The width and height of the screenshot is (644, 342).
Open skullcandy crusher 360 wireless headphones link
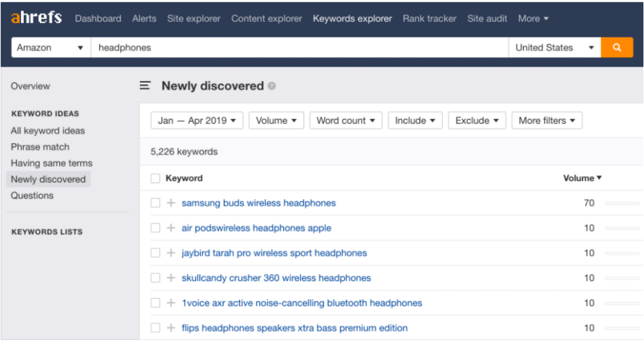click(x=276, y=278)
